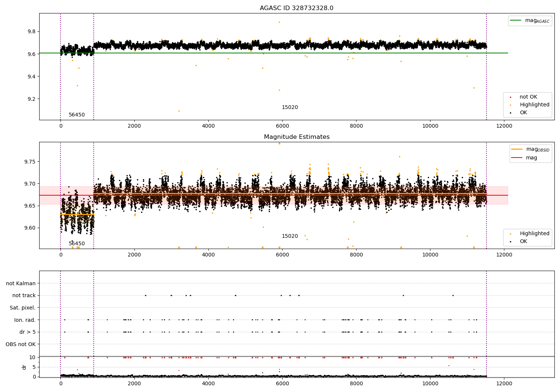Click the mag OBSID legend label in middle plot
Image resolution: width=560 pixels, height=392 pixels.
click(x=538, y=149)
